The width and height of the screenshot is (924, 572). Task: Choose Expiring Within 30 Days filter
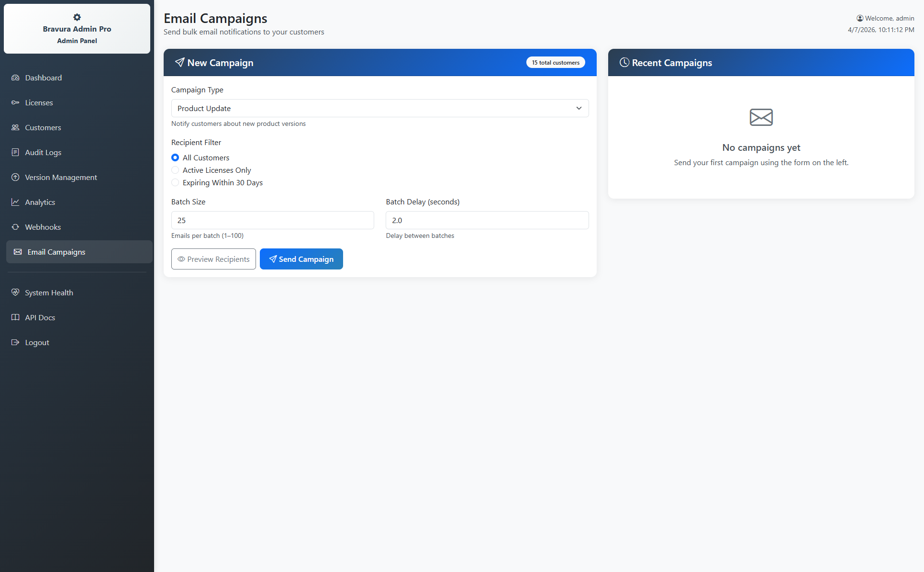(175, 182)
